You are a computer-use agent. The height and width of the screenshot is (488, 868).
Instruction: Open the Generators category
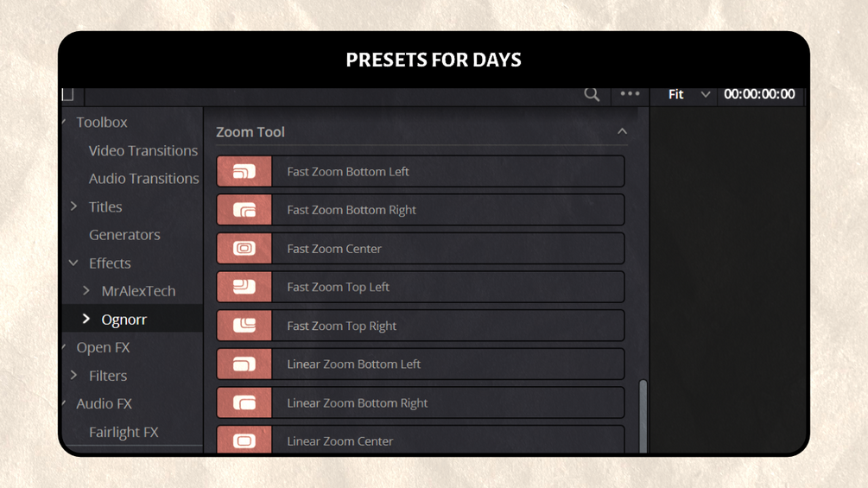[x=124, y=235]
